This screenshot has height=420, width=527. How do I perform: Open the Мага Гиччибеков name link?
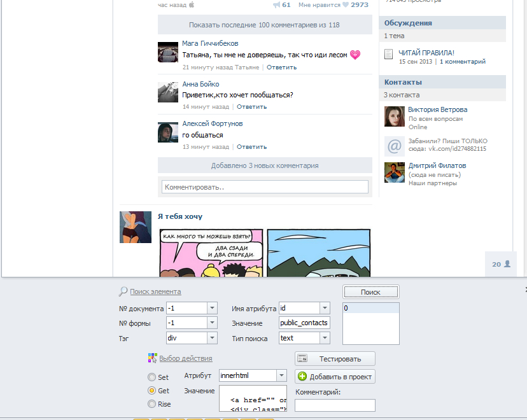tap(210, 43)
